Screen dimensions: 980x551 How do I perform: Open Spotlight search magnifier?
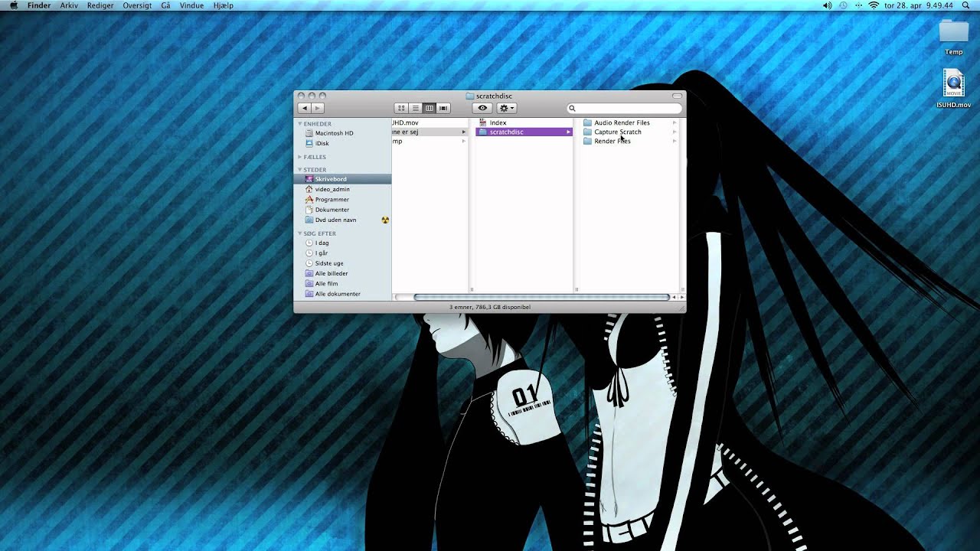[966, 5]
